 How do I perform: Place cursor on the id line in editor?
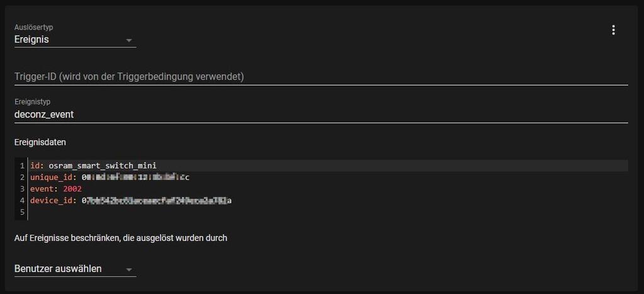point(328,166)
